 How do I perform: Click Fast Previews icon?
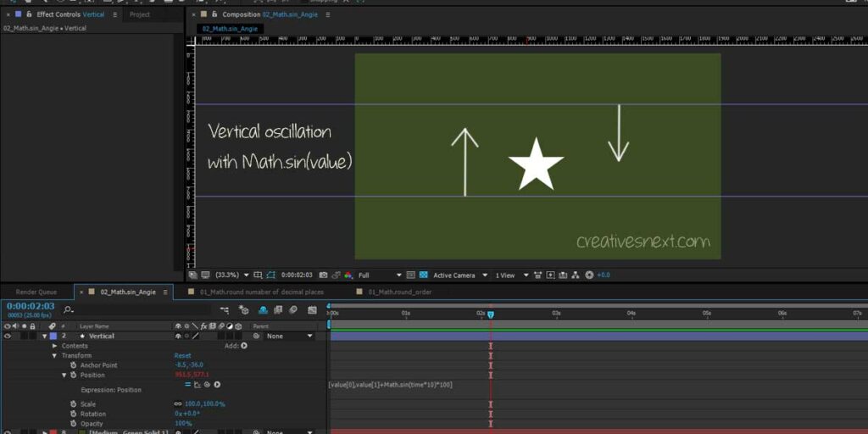550,275
